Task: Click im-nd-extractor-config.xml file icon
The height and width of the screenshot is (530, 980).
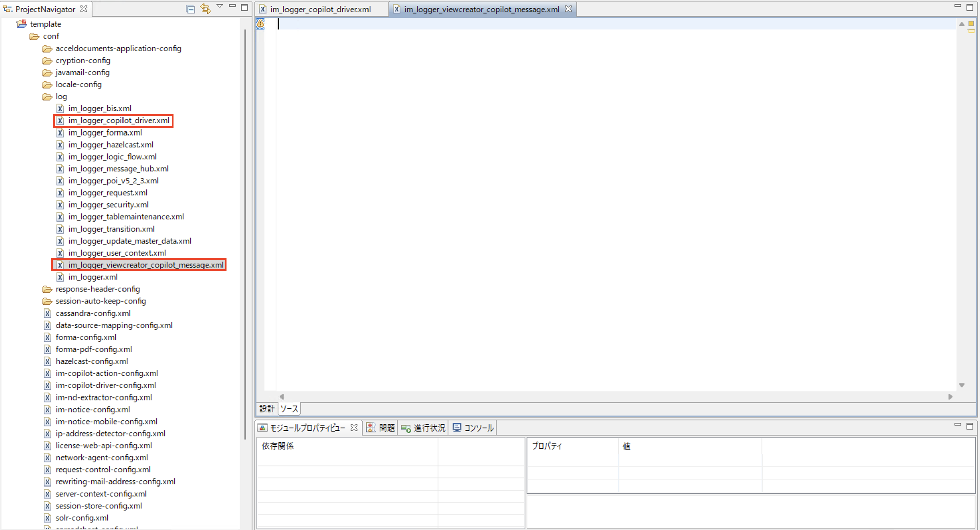Action: (47, 398)
